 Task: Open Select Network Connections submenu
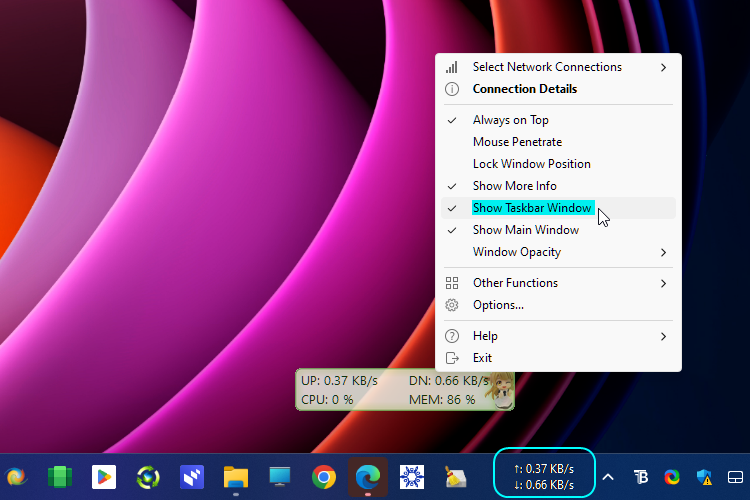pyautogui.click(x=558, y=67)
